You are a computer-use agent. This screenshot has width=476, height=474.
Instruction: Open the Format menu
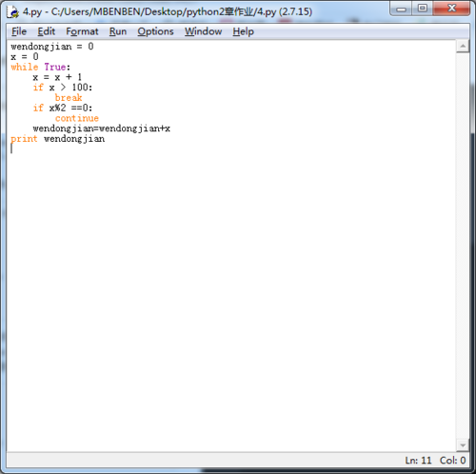point(82,31)
